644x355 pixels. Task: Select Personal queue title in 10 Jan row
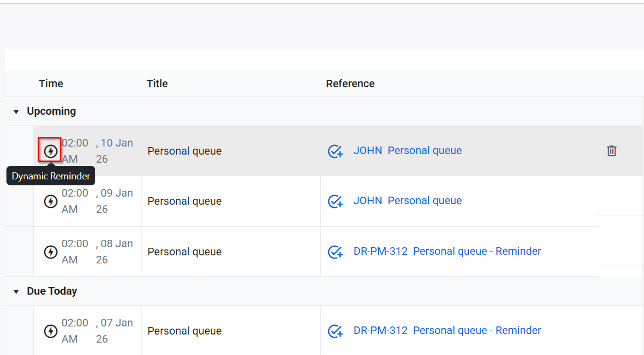185,151
